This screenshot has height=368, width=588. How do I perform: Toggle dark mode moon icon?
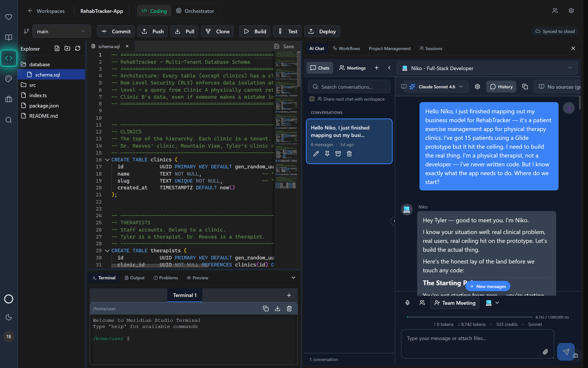pyautogui.click(x=8, y=317)
